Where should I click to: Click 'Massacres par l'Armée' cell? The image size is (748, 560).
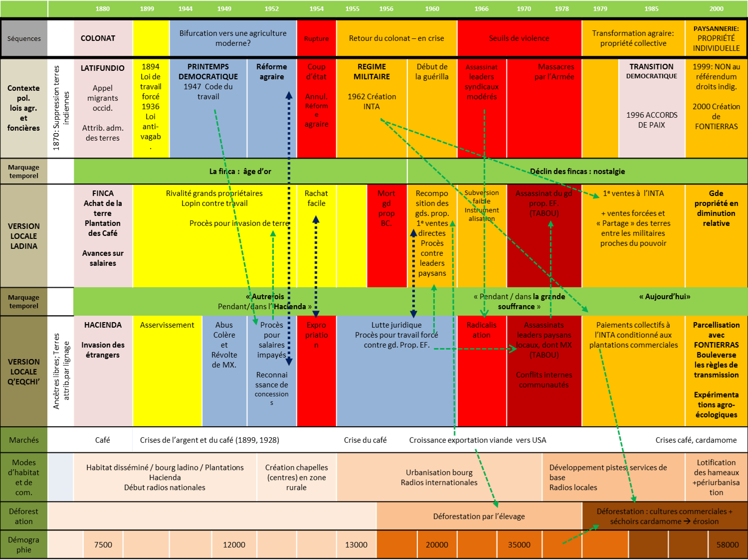[545, 108]
